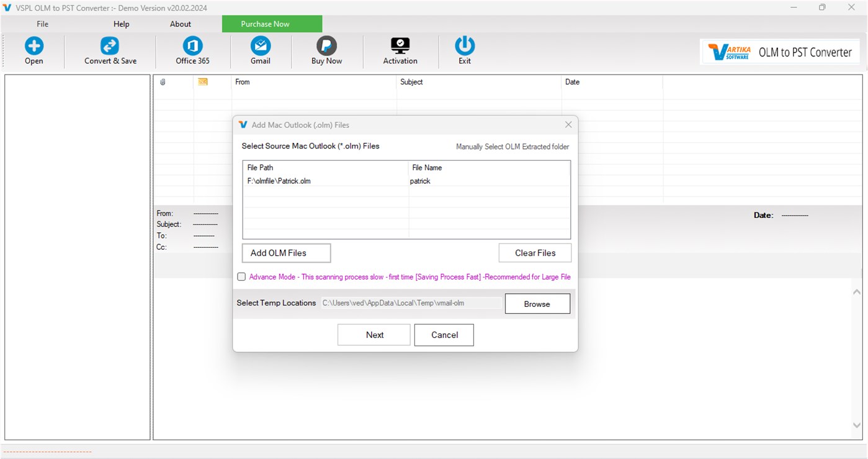Browse for a different temp location
Viewport: 868px width, 459px height.
pos(537,304)
